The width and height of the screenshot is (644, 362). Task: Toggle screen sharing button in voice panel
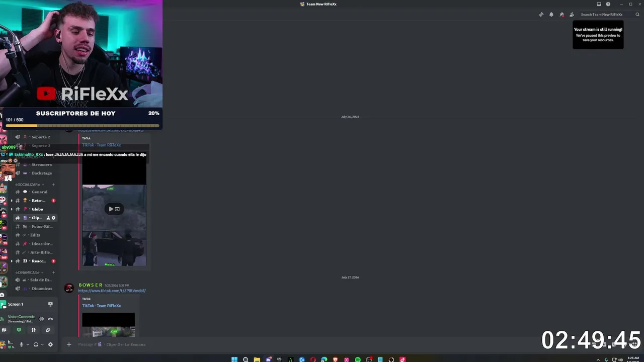pos(19,330)
